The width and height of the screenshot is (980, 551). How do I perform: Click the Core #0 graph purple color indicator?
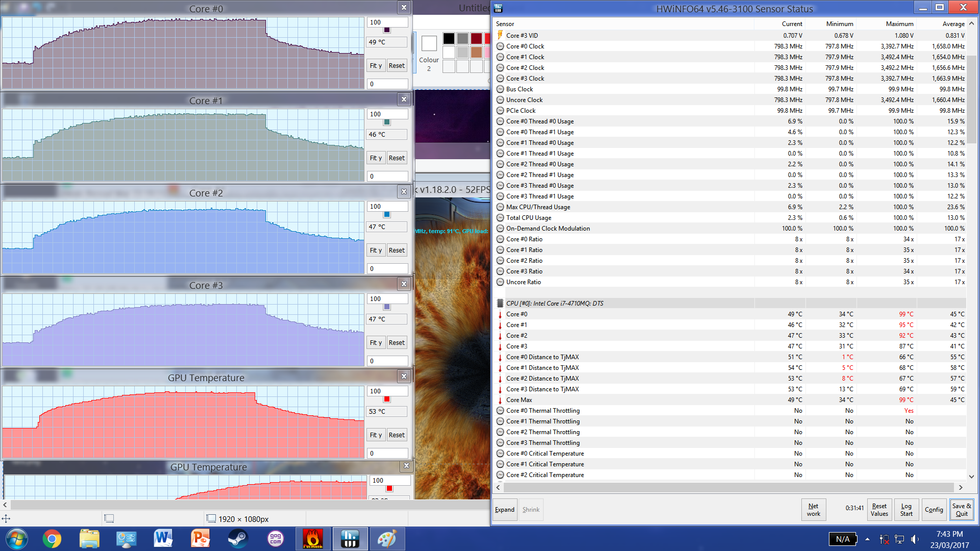pyautogui.click(x=387, y=31)
